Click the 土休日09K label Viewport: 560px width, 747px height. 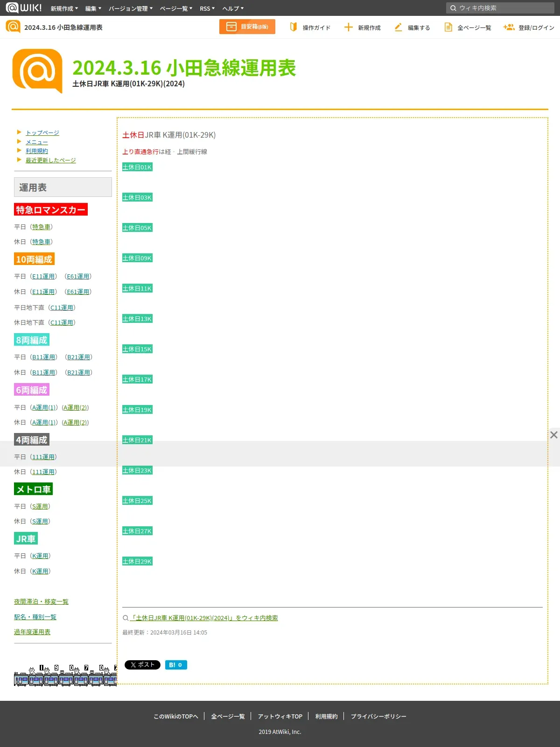[x=137, y=258]
